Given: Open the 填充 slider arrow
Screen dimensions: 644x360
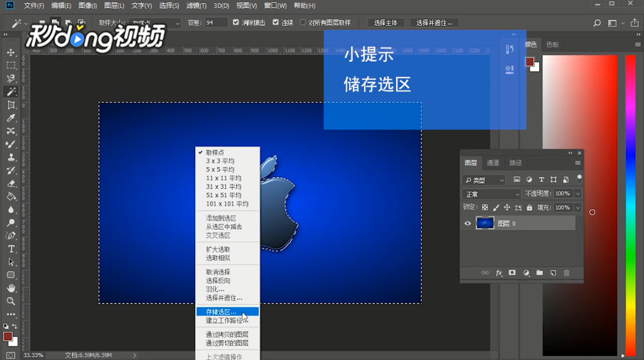Looking at the screenshot, I should tap(578, 208).
